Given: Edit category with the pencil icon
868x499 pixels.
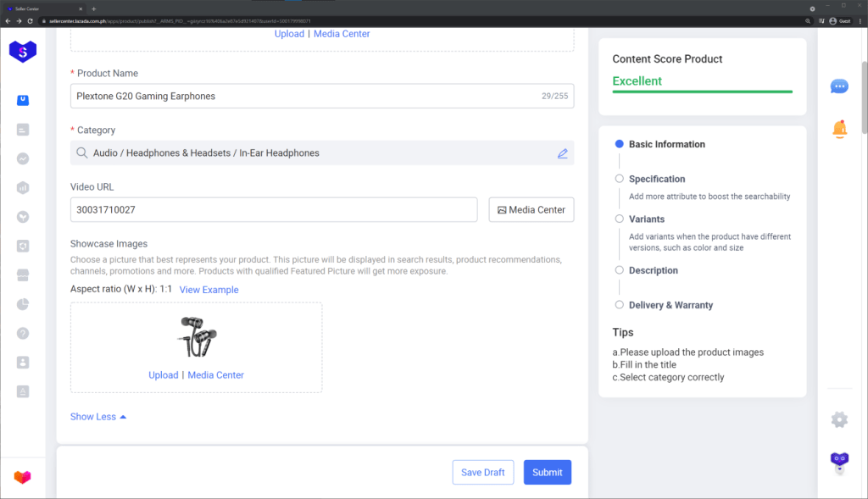Looking at the screenshot, I should coord(562,153).
